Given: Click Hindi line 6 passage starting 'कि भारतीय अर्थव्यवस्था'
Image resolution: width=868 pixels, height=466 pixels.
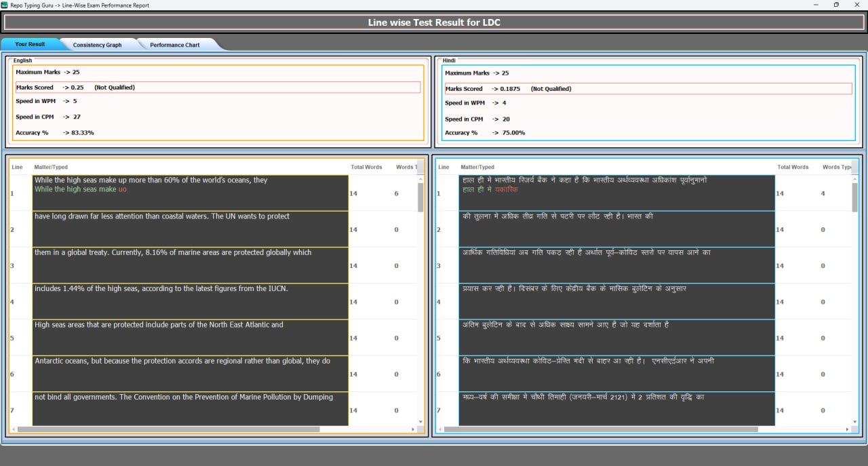Looking at the screenshot, I should (617, 374).
